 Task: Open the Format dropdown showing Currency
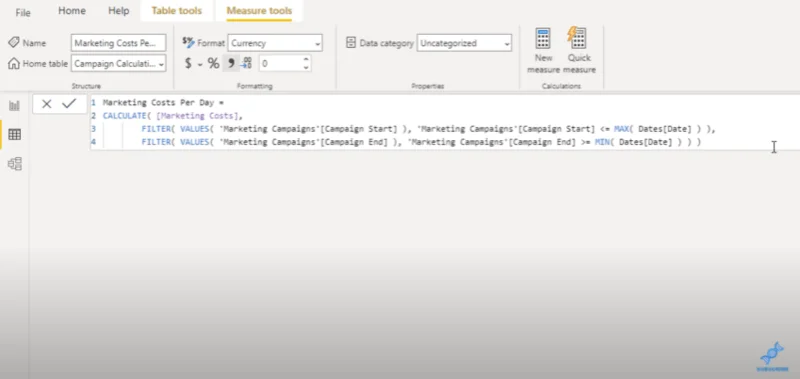[275, 43]
